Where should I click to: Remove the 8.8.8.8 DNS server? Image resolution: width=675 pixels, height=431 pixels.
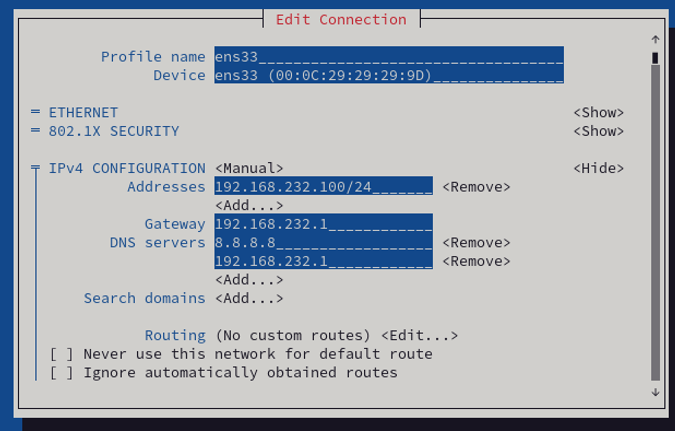476,243
